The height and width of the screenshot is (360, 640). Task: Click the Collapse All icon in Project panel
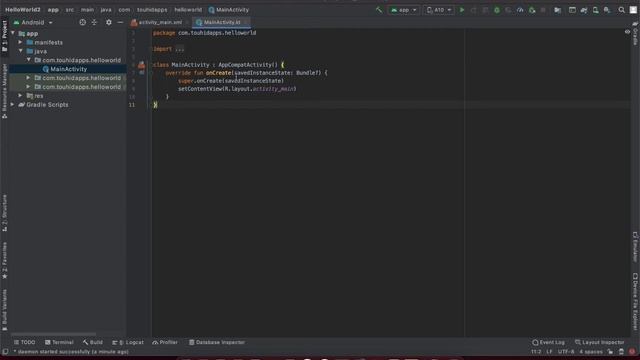[94, 22]
